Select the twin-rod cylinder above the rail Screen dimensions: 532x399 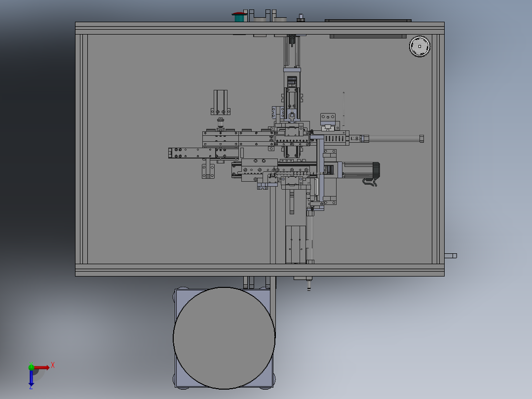pos(221,102)
